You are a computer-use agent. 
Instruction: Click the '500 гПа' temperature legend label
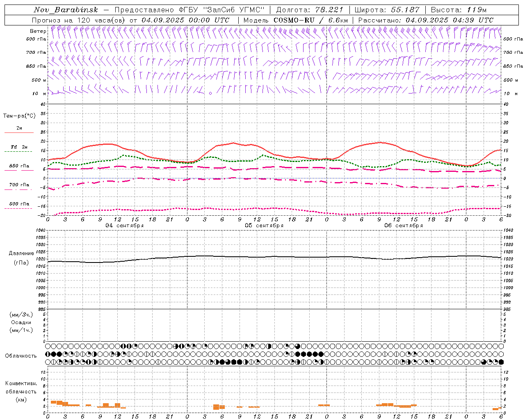pyautogui.click(x=19, y=204)
